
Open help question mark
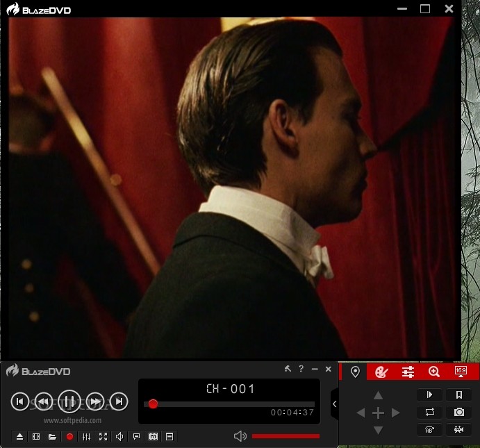[x=301, y=369]
